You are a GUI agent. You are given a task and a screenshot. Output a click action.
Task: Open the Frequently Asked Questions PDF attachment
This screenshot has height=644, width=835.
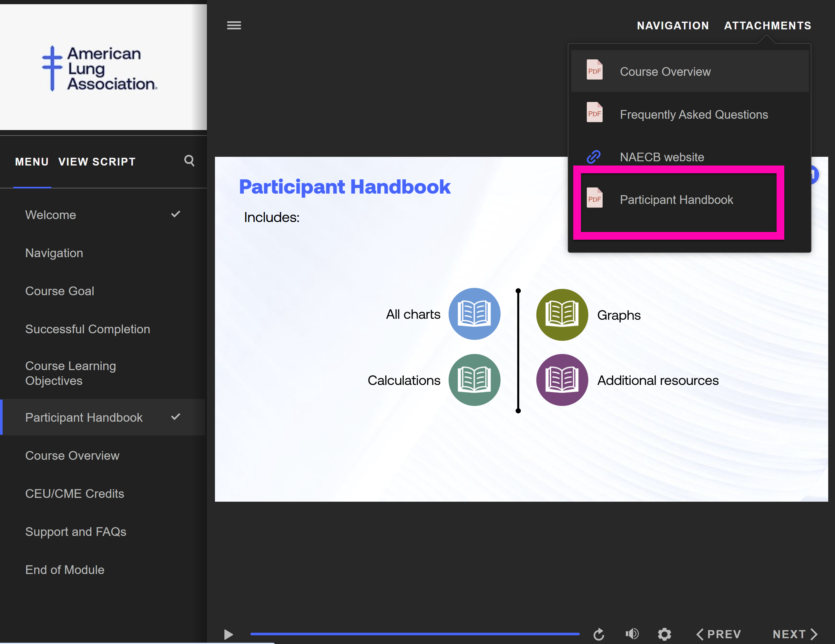pyautogui.click(x=693, y=114)
